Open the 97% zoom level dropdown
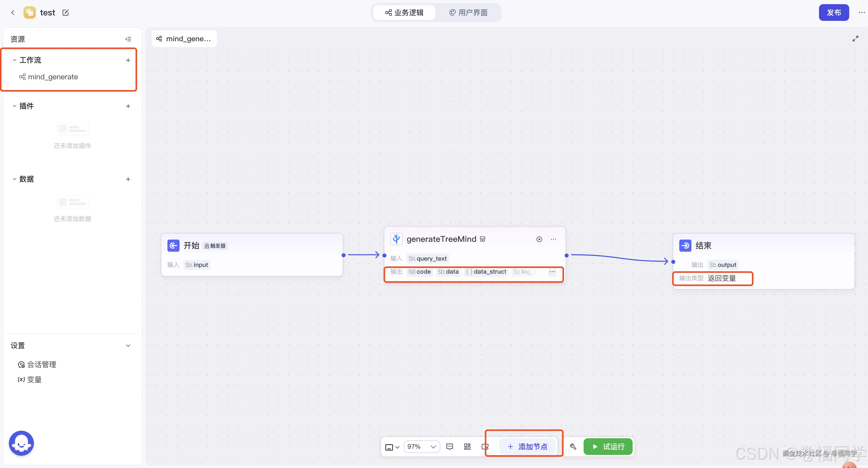 [421, 447]
